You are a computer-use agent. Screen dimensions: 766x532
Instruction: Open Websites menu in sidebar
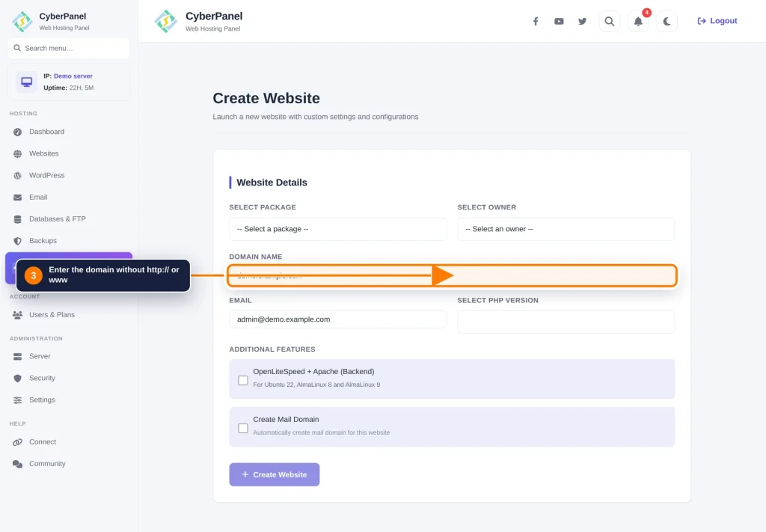coord(69,153)
